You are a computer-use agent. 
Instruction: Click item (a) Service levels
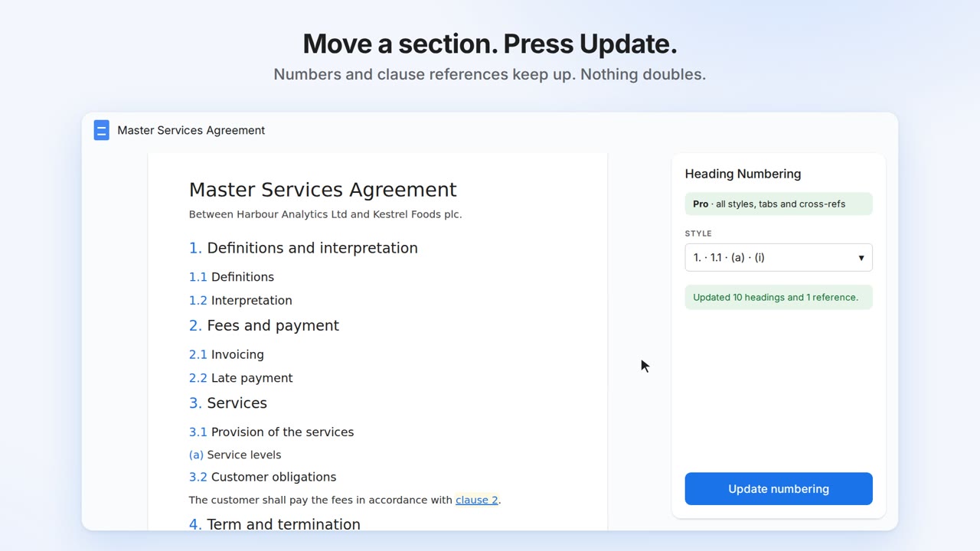tap(235, 455)
